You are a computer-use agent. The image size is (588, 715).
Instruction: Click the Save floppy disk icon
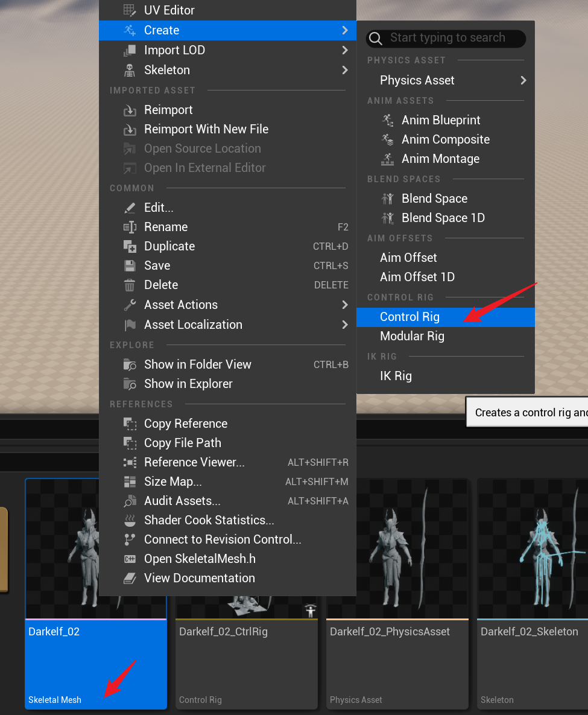tap(130, 266)
